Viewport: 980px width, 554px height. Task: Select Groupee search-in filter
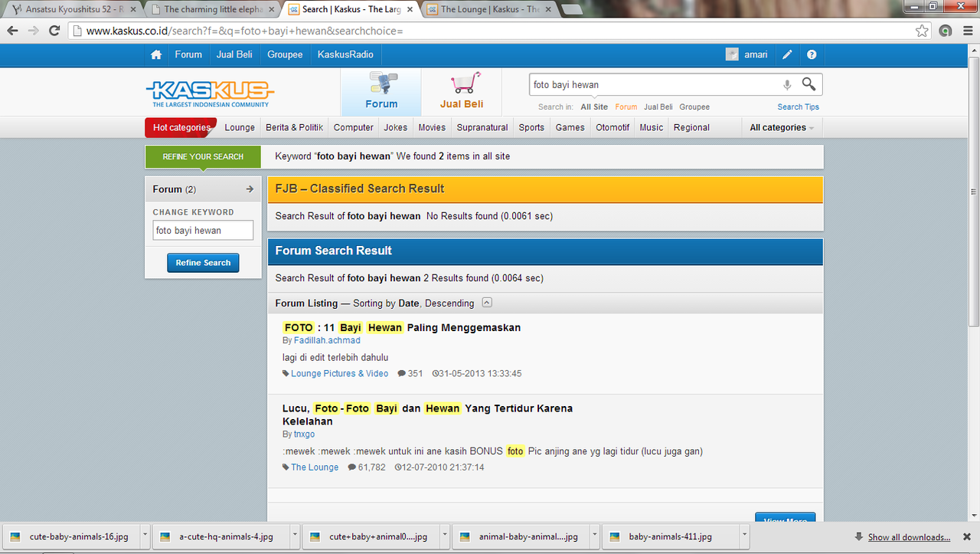694,107
